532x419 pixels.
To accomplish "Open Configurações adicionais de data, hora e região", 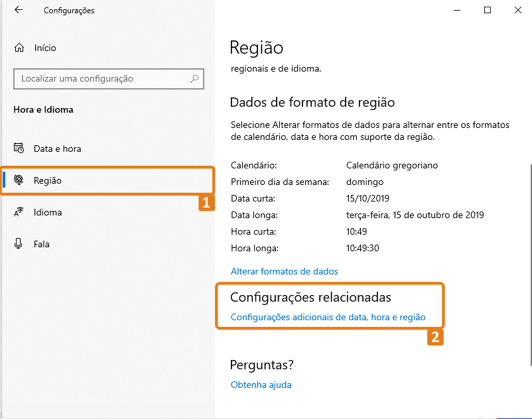I will tap(328, 318).
